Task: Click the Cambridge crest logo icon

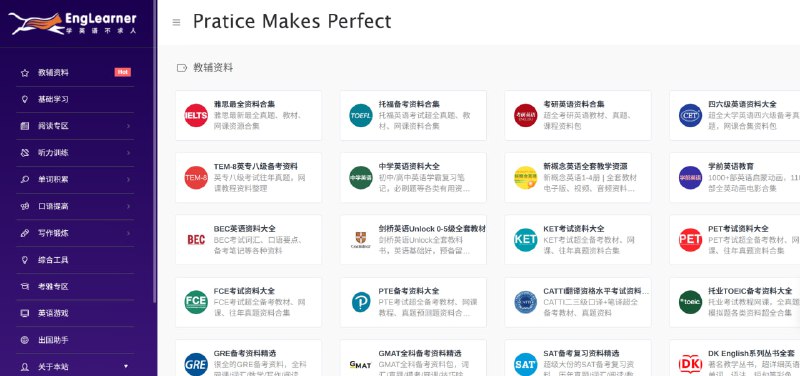Action: pyautogui.click(x=361, y=240)
